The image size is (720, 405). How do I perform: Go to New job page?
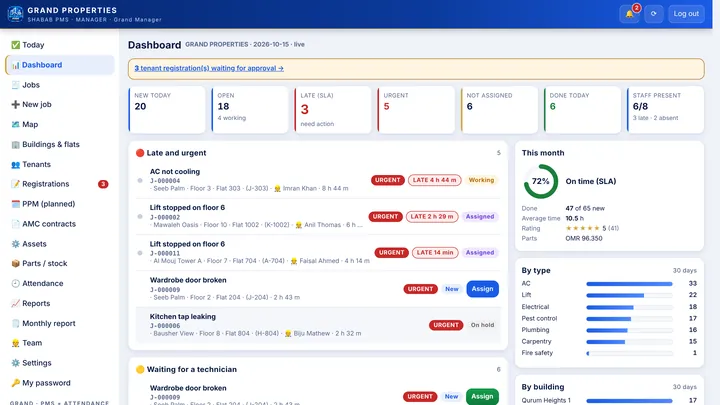[x=60, y=105]
